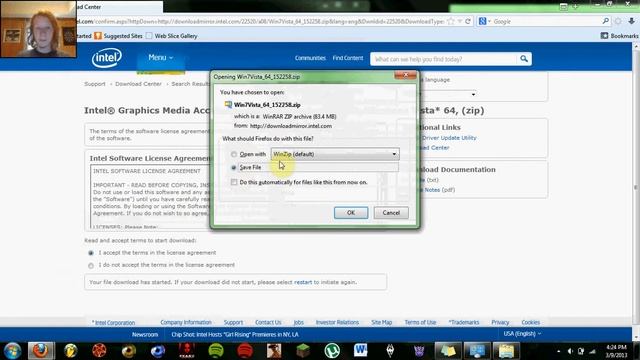Select 'I accept the terms' radio button
The height and width of the screenshot is (360, 640).
pyautogui.click(x=91, y=253)
